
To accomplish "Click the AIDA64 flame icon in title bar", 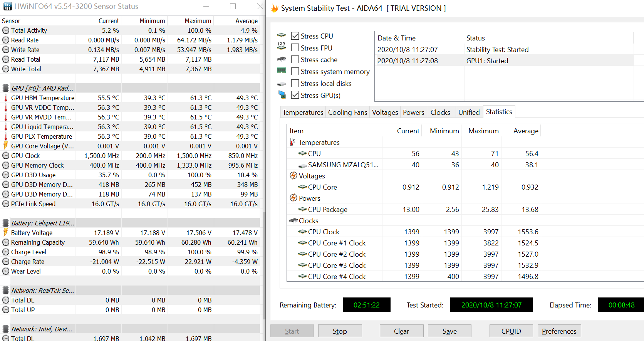I will click(275, 8).
